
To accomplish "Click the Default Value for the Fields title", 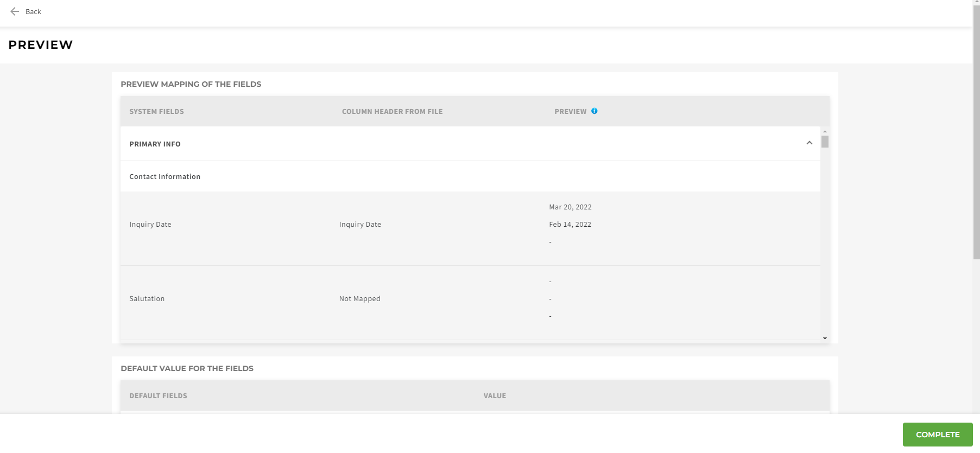I will pyautogui.click(x=187, y=368).
